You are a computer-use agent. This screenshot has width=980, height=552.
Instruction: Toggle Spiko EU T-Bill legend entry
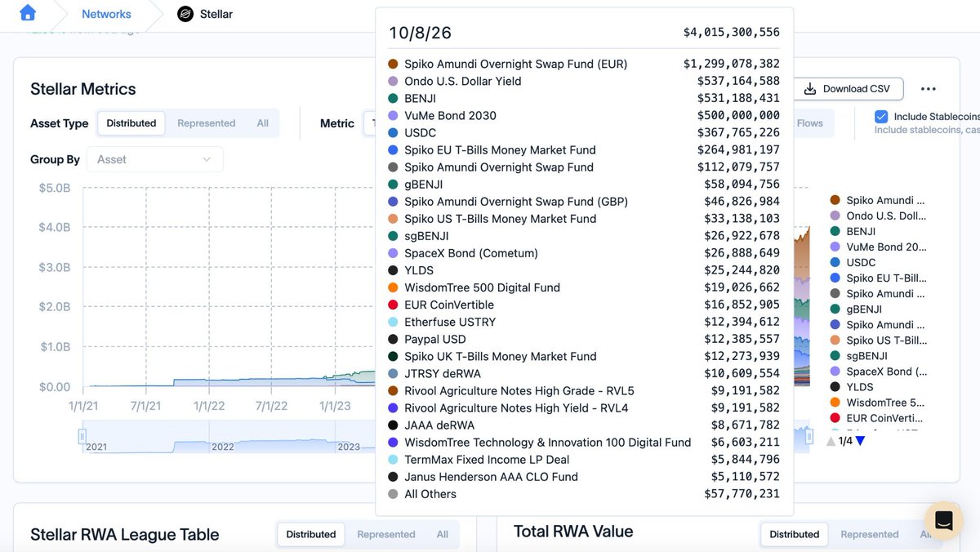point(878,278)
